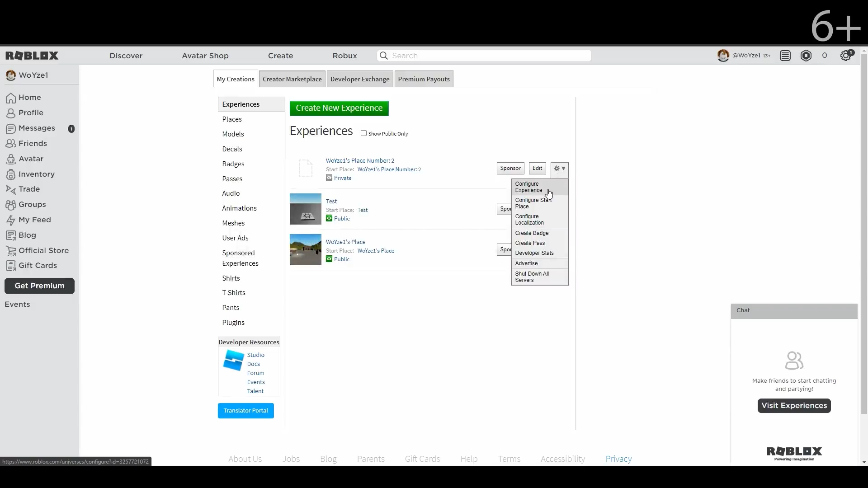Click the Roblox logo in the header
Image resolution: width=868 pixels, height=488 pixels.
coord(32,56)
